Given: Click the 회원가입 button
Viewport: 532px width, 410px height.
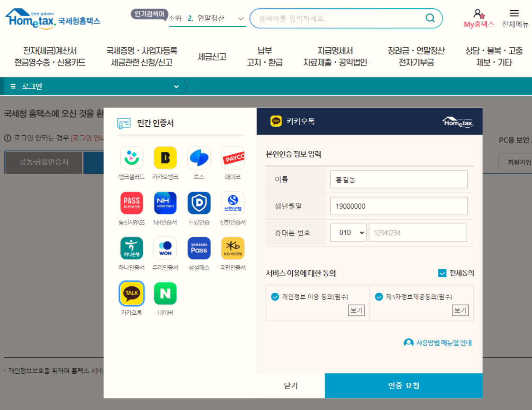Looking at the screenshot, I should 515,162.
